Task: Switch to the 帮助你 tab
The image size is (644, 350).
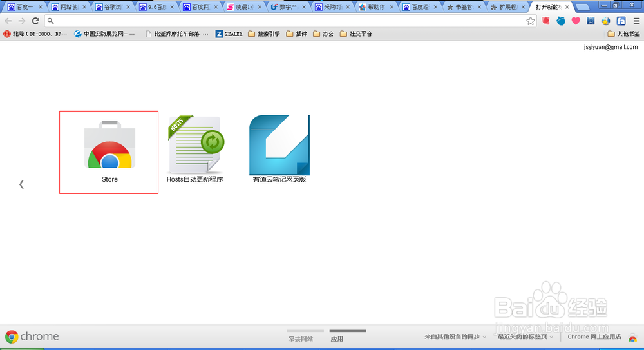Action: [x=376, y=7]
